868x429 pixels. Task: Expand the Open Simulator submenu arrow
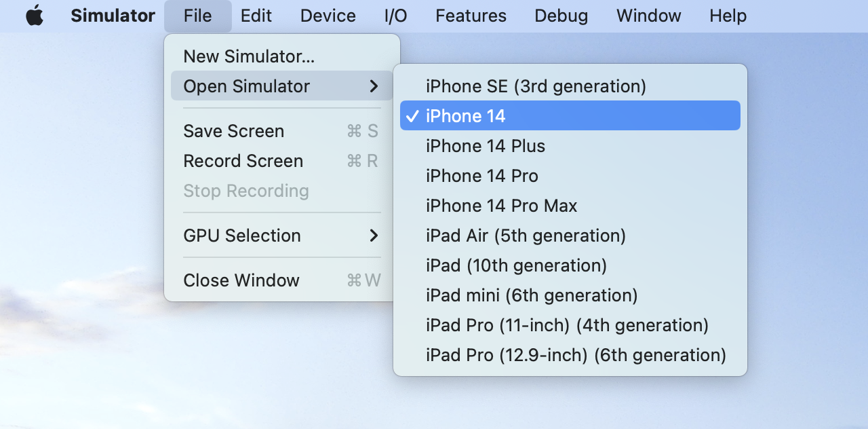374,86
